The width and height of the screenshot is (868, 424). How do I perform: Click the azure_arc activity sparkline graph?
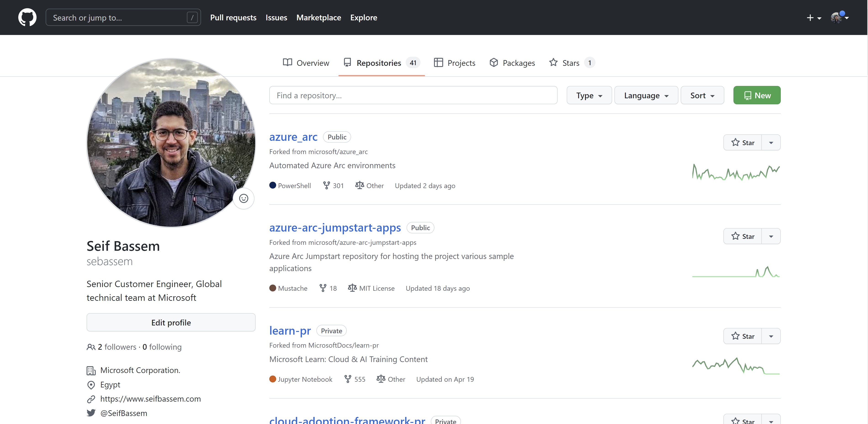coord(736,172)
